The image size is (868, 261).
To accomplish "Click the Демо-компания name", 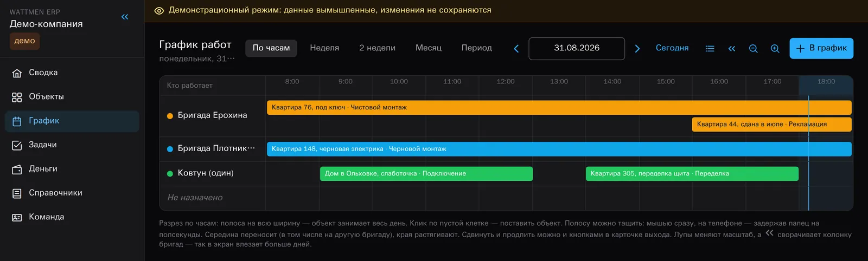I will pos(46,24).
